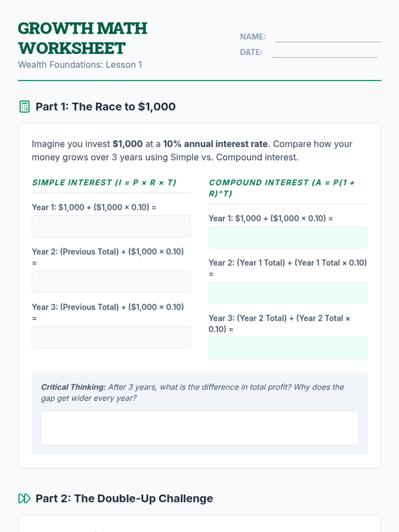Click the Critical Thinking answer text area

click(x=199, y=428)
